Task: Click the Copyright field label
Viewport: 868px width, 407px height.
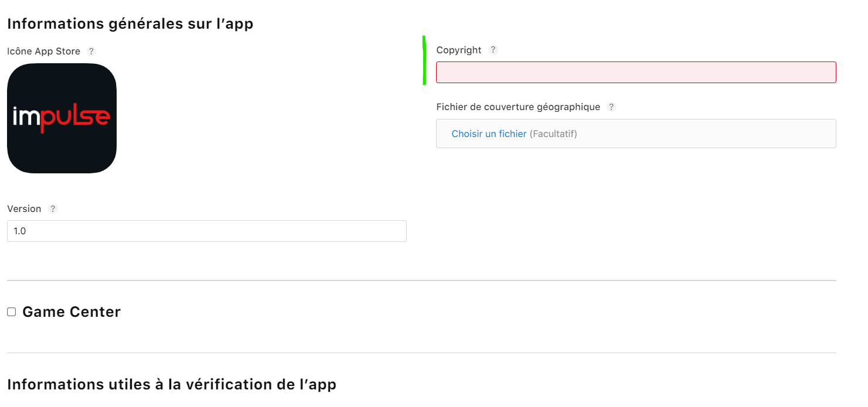Action: click(459, 50)
